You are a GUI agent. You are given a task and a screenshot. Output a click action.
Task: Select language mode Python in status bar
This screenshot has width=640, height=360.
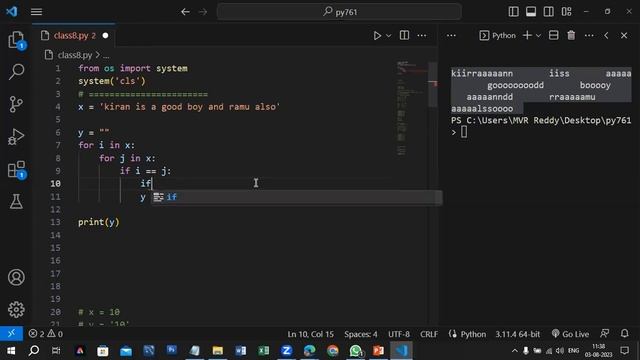473,334
